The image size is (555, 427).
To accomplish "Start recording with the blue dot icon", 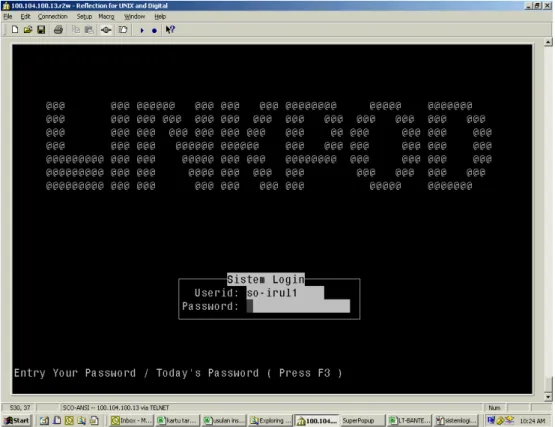I will (154, 31).
